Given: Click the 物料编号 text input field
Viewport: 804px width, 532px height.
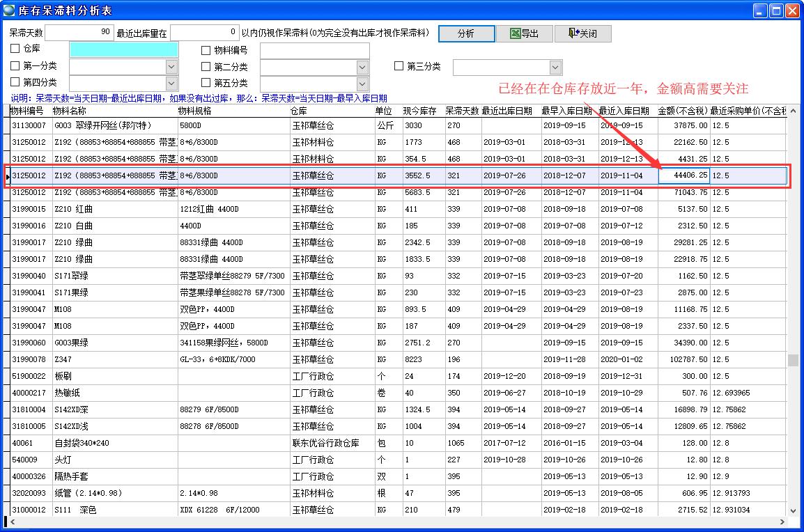Looking at the screenshot, I should [x=314, y=50].
